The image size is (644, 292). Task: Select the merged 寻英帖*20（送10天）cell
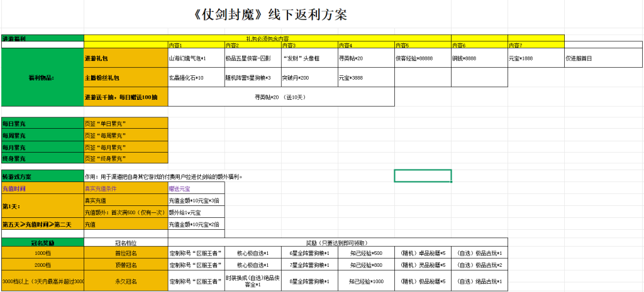[281, 97]
